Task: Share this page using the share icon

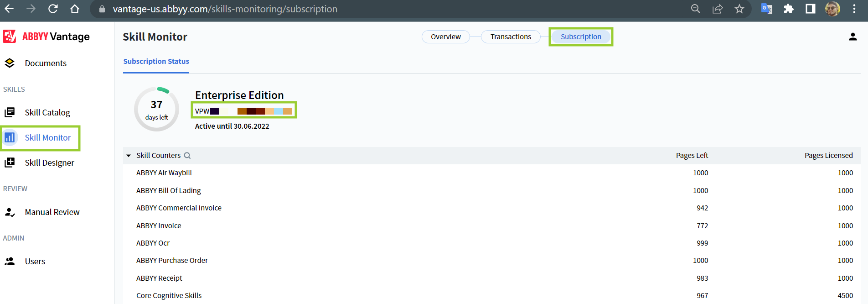Action: click(x=718, y=9)
